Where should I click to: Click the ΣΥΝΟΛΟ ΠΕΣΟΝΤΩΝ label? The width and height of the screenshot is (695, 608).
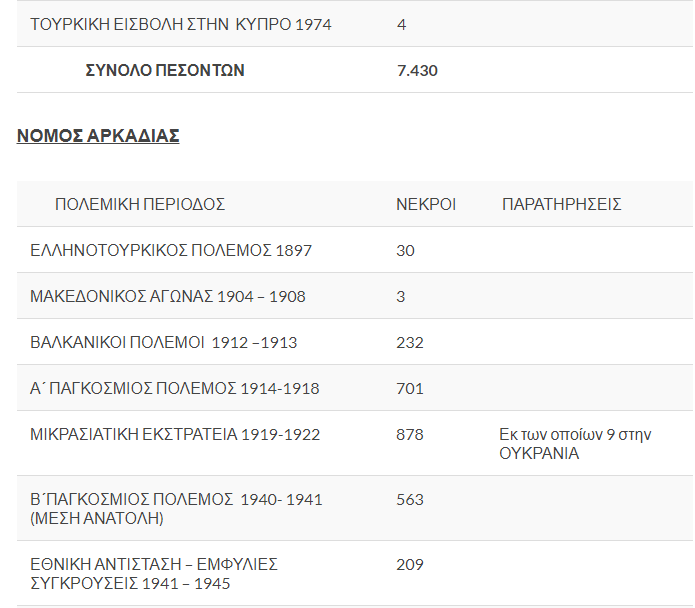point(165,70)
